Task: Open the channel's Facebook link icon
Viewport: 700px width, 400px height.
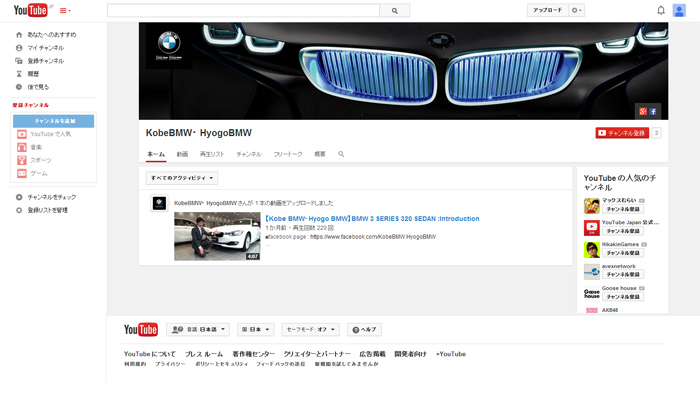Action: pos(654,111)
